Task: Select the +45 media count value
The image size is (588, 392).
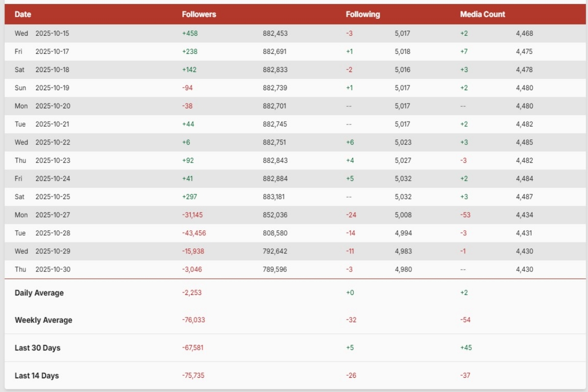Action: [465, 348]
